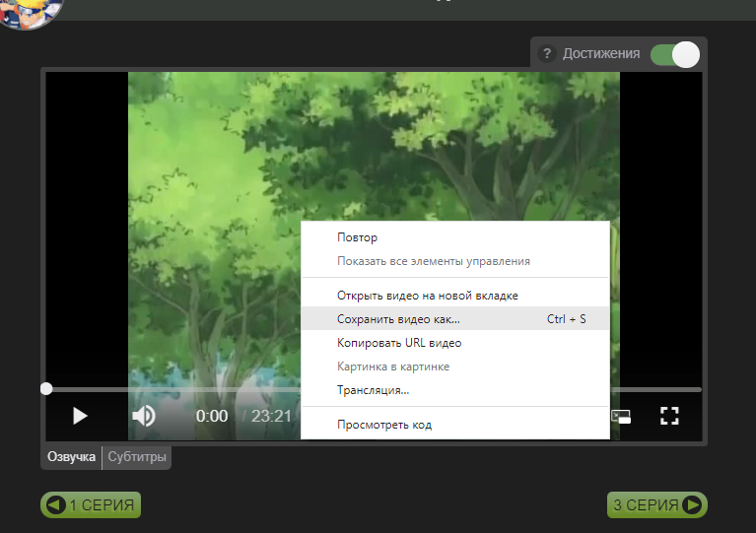Click the question mark help icon

[547, 53]
